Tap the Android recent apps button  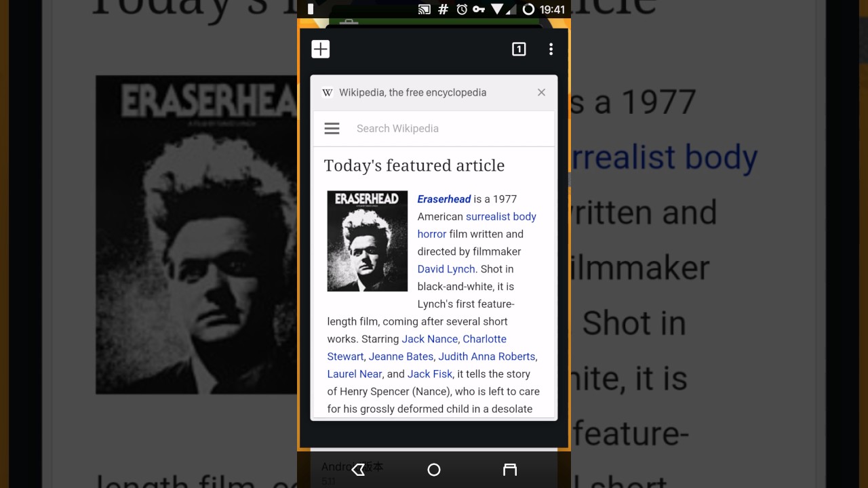point(510,470)
